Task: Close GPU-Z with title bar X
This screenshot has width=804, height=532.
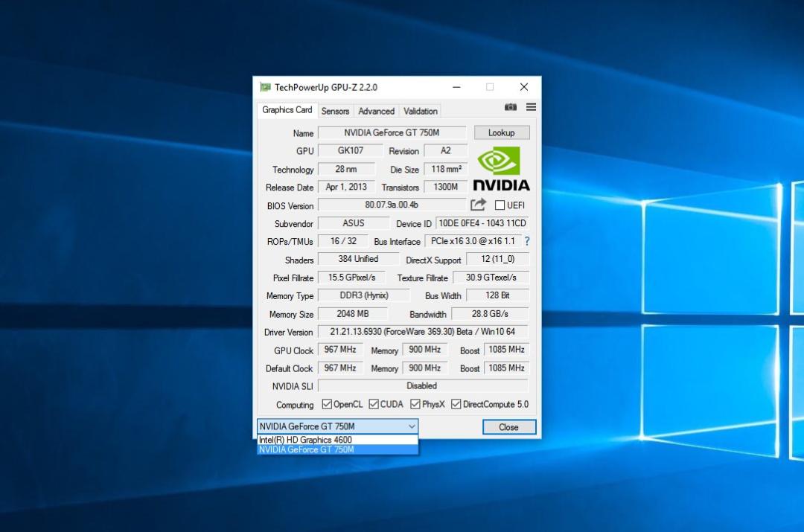Action: (x=523, y=87)
